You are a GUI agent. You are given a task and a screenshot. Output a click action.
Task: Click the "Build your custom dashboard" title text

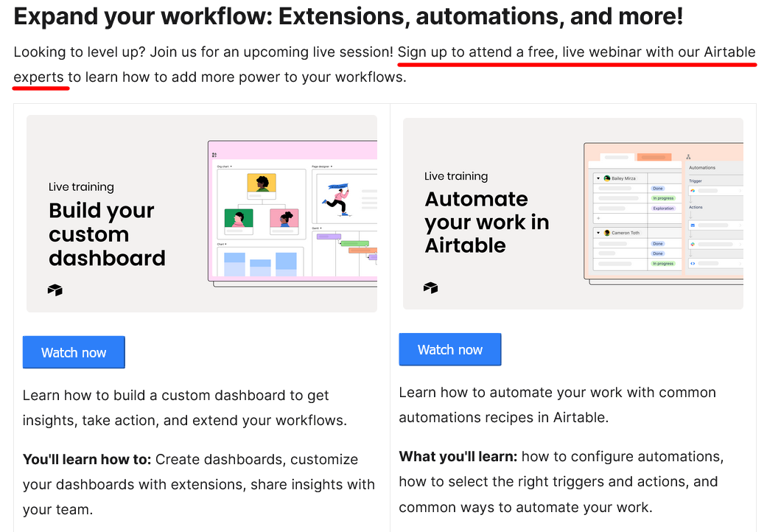click(x=107, y=234)
